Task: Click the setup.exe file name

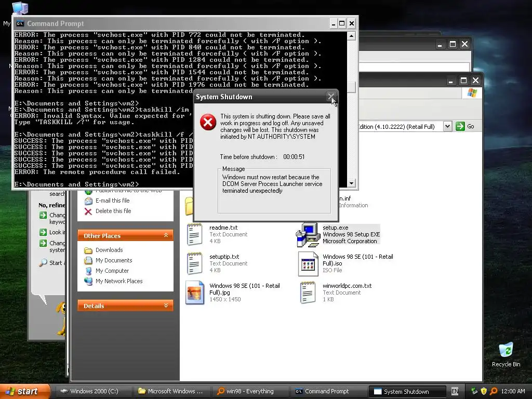Action: coord(336,228)
